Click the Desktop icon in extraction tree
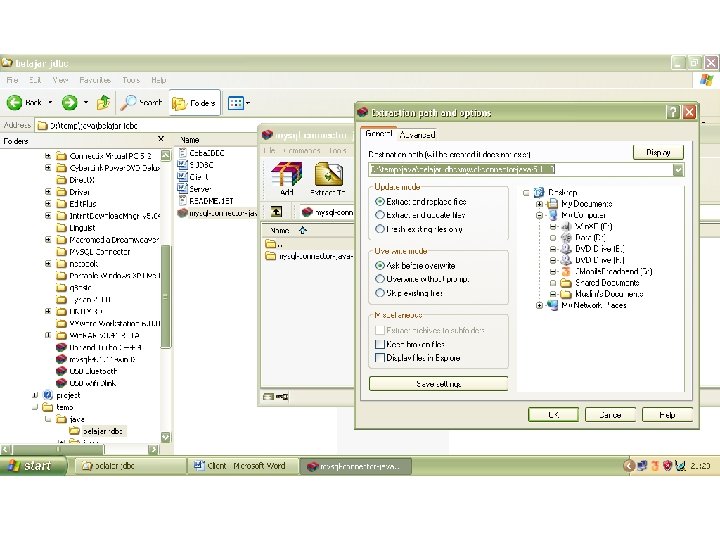The image size is (720, 540). point(539,192)
